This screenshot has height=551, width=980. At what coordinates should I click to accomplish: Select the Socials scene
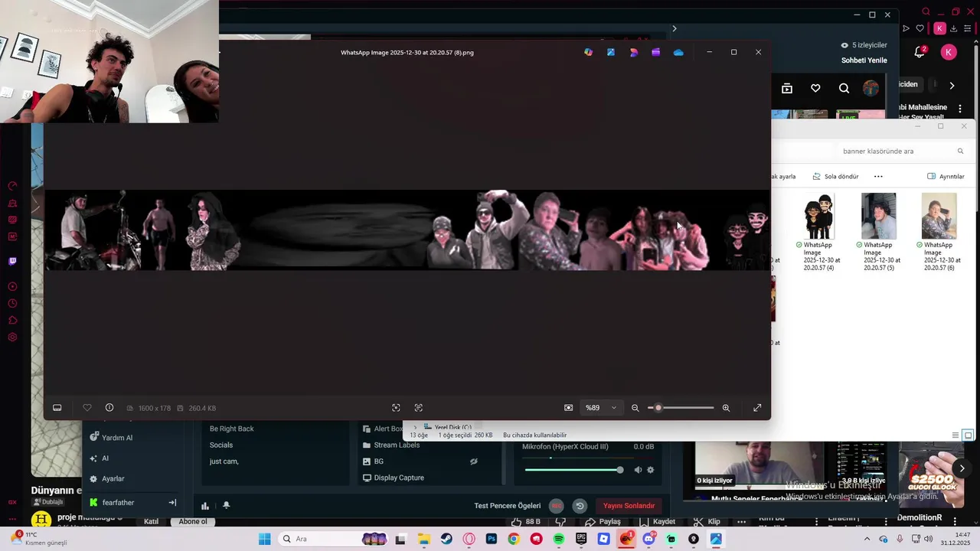pos(221,445)
